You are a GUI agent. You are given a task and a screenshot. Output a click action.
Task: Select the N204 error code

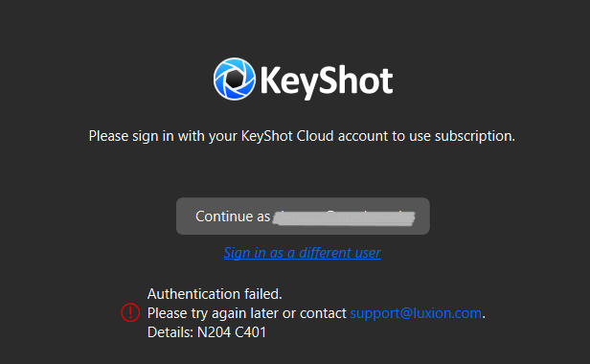point(214,332)
